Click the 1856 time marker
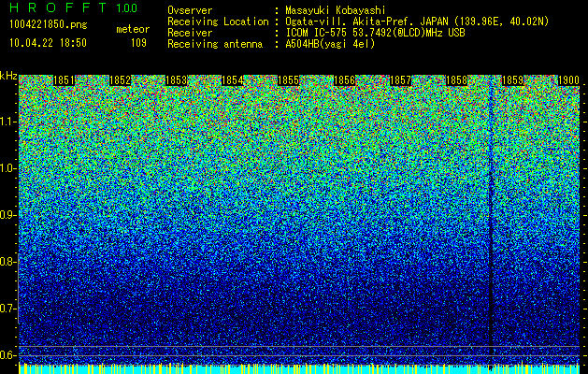This screenshot has width=588, height=374. click(345, 80)
